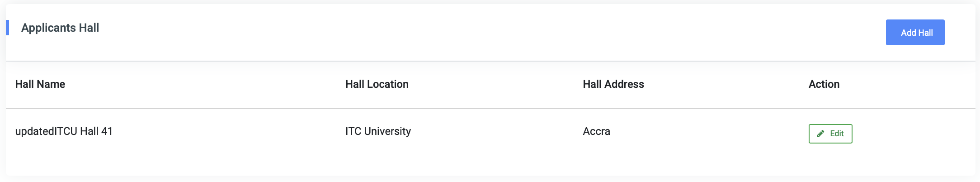Click the blue accent bar beside Applicants Hall
The width and height of the screenshot is (980, 182).
pyautogui.click(x=7, y=28)
